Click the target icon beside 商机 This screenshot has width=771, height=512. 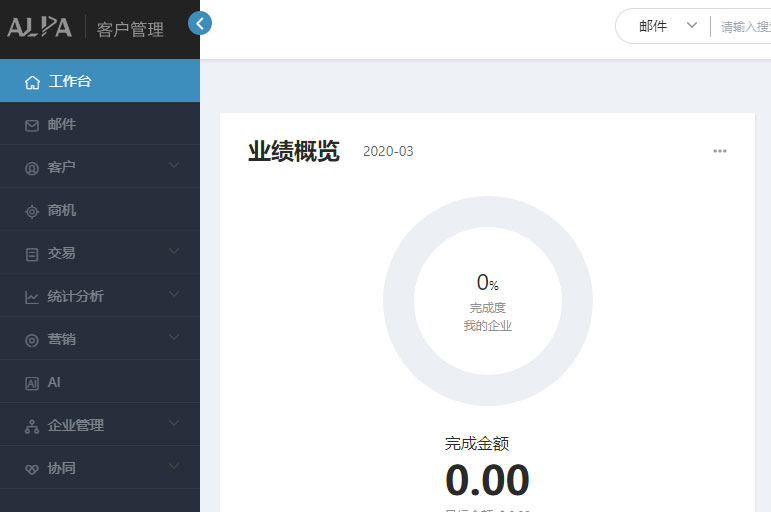pos(32,211)
